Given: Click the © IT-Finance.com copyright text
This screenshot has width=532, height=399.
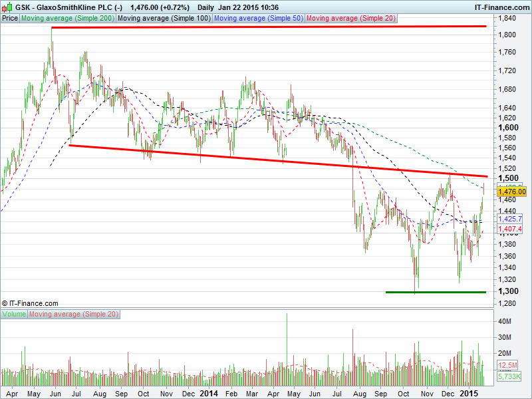Looking at the screenshot, I should (30, 303).
